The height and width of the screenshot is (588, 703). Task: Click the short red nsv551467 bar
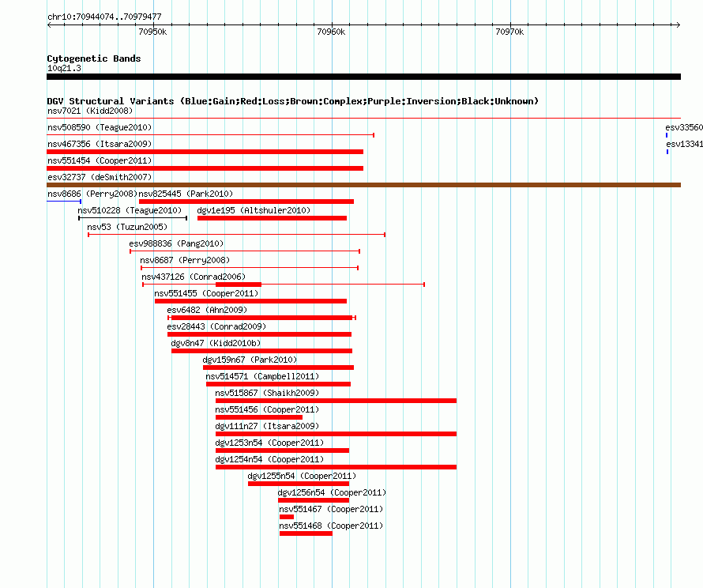tap(287, 517)
